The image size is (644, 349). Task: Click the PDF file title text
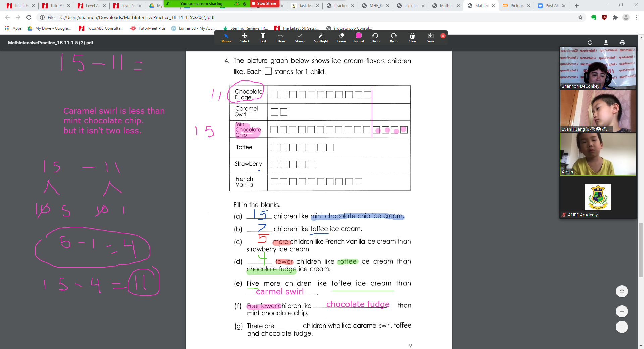pos(51,43)
